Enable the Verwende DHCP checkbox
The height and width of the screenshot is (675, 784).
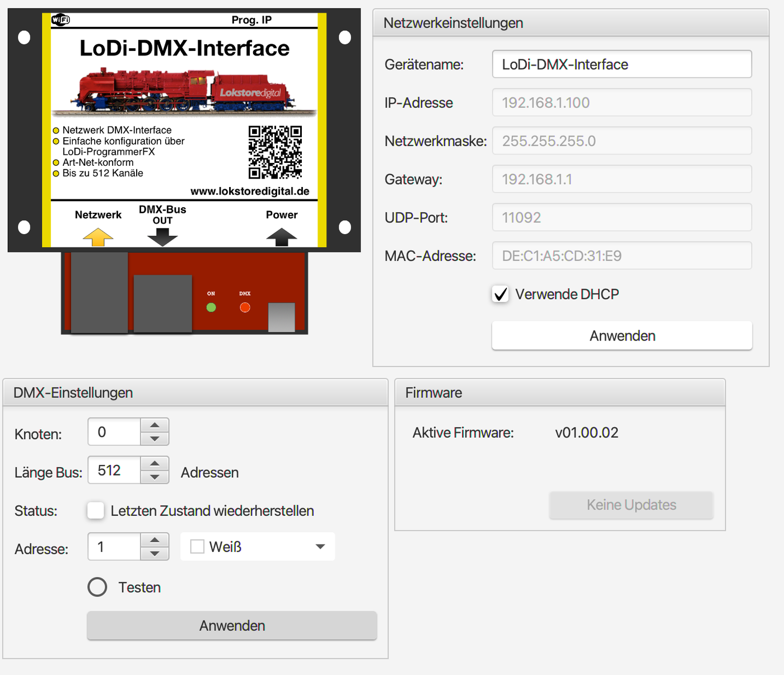pos(501,294)
